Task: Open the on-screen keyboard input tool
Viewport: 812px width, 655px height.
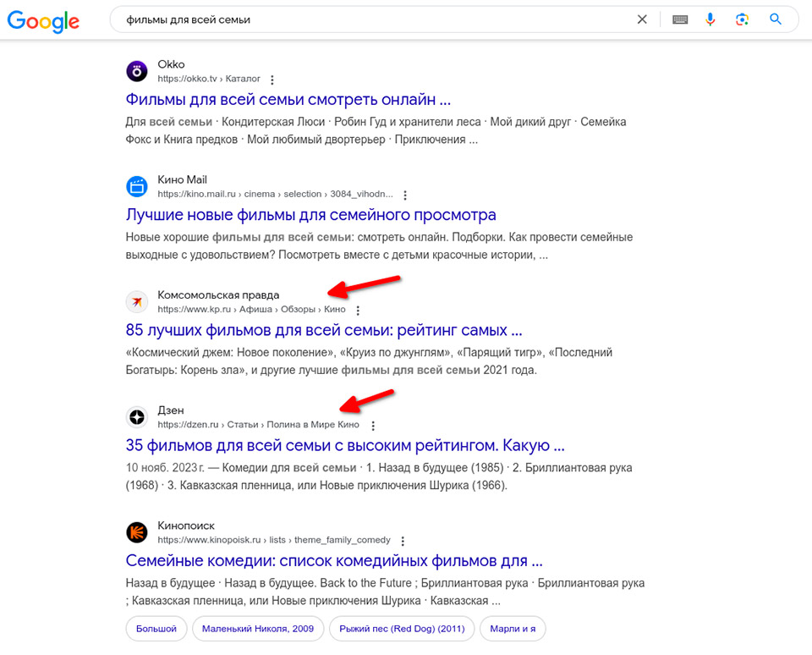Action: click(x=680, y=19)
